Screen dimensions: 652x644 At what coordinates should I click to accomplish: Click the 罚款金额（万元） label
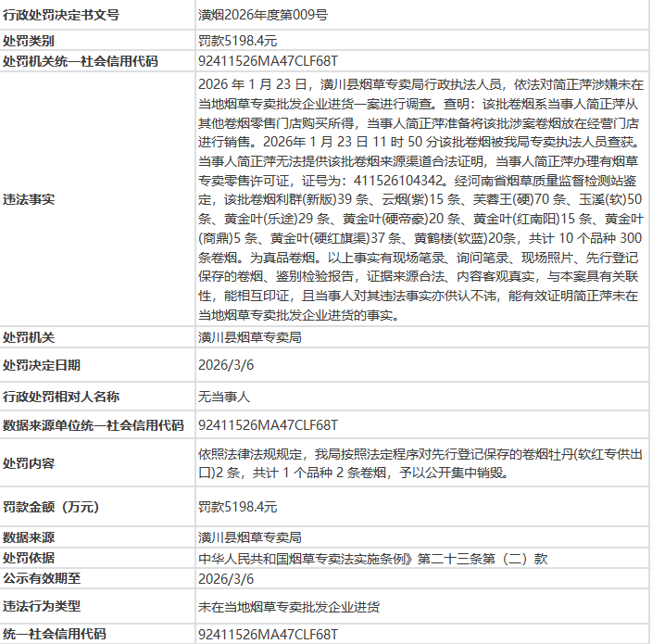(x=51, y=507)
